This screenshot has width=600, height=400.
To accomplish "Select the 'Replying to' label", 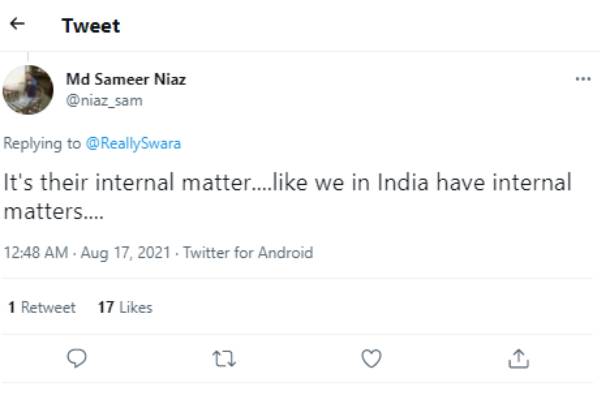I will point(42,144).
